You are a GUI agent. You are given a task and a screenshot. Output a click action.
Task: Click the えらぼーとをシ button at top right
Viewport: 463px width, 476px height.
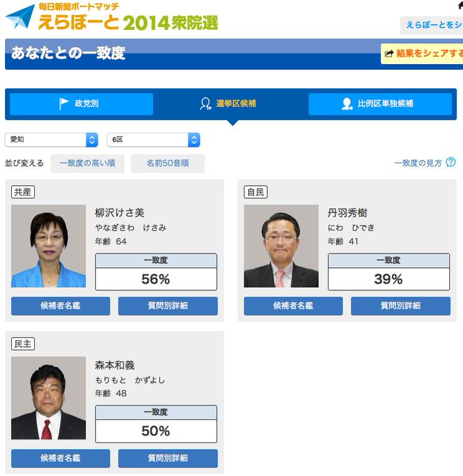[x=432, y=25]
